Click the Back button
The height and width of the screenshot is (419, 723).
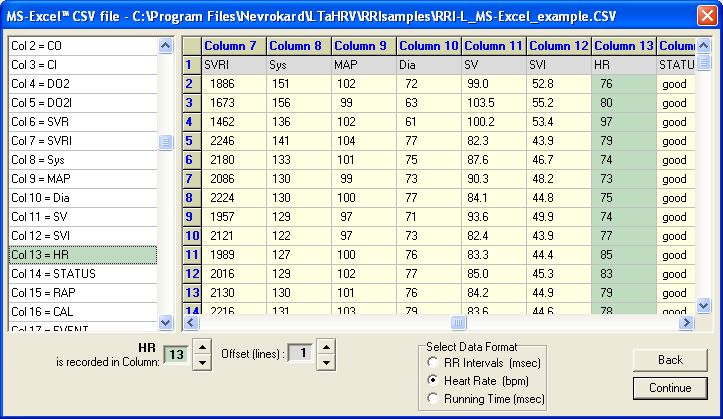[x=670, y=360]
